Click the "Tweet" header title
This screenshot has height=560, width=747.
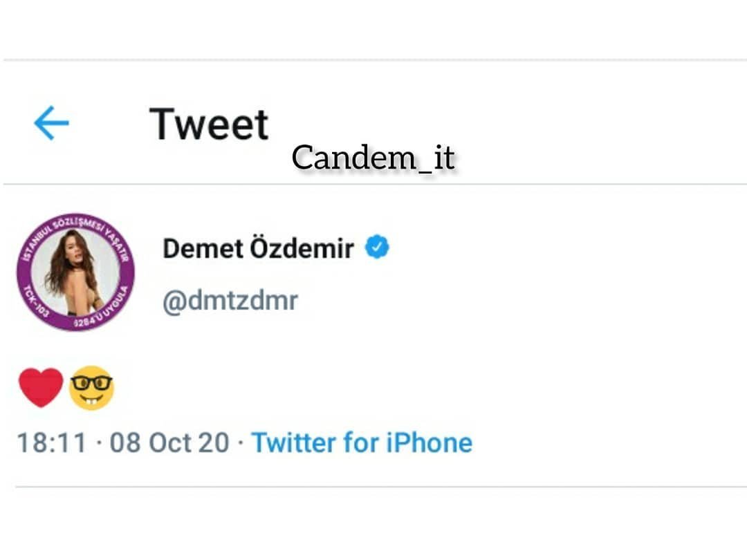pyautogui.click(x=208, y=124)
